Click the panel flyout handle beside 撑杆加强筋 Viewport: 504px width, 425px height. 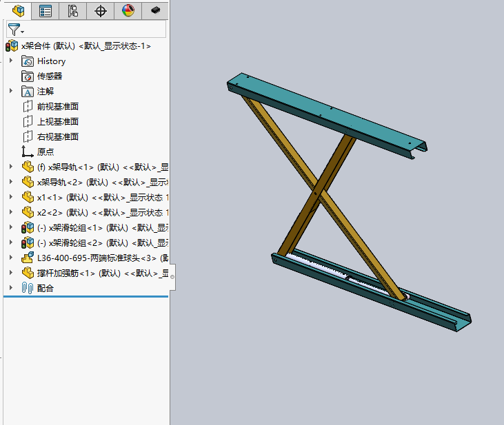click(172, 277)
